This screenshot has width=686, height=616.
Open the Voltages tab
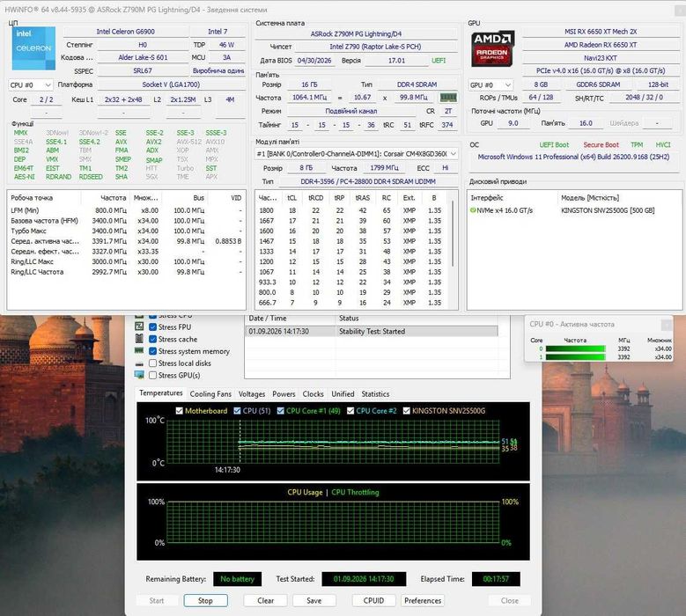pos(252,394)
